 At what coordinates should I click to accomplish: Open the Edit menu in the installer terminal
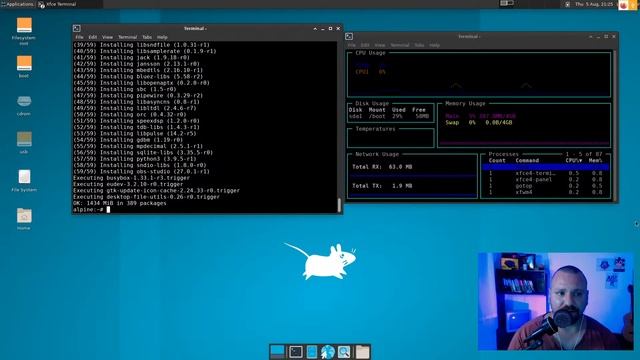pos(93,37)
